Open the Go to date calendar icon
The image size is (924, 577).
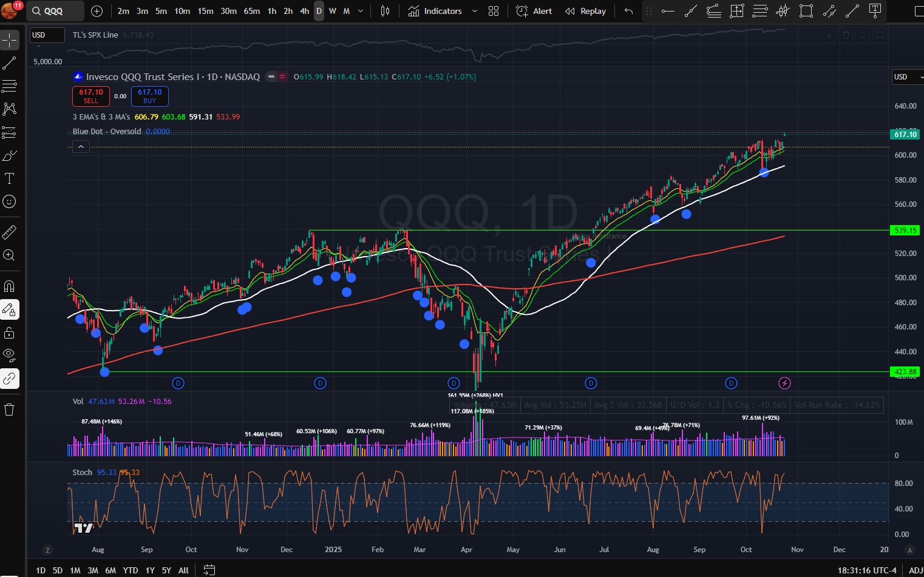[x=209, y=570]
